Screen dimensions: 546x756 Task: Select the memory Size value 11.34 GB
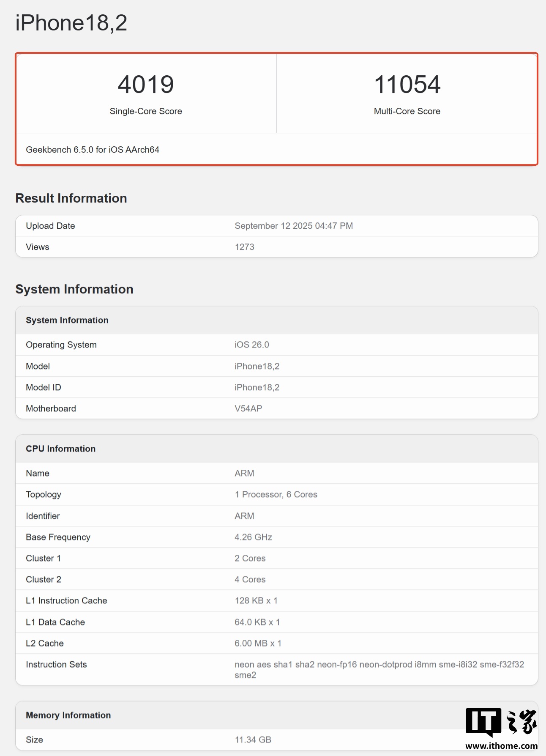[253, 740]
